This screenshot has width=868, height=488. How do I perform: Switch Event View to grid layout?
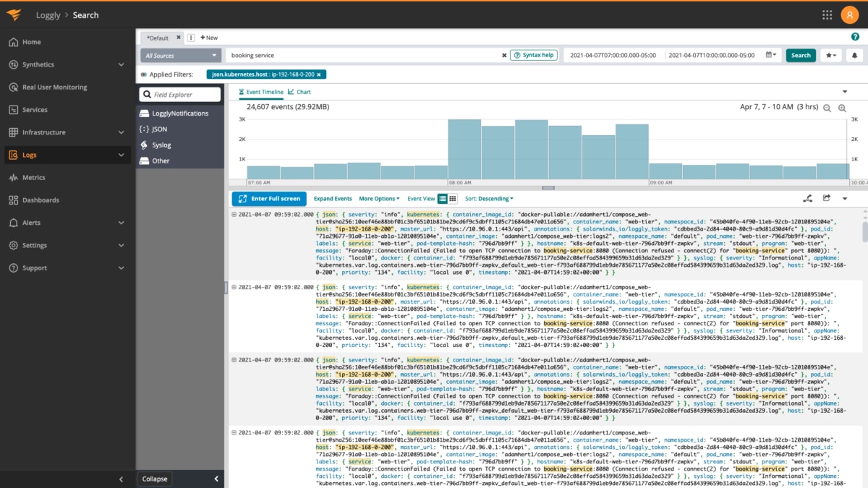click(453, 199)
